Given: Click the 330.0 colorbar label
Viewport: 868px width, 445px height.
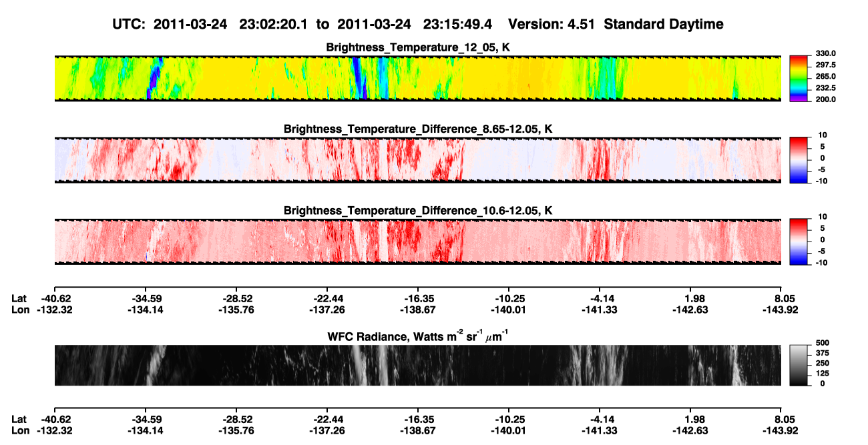Looking at the screenshot, I should pos(825,53).
